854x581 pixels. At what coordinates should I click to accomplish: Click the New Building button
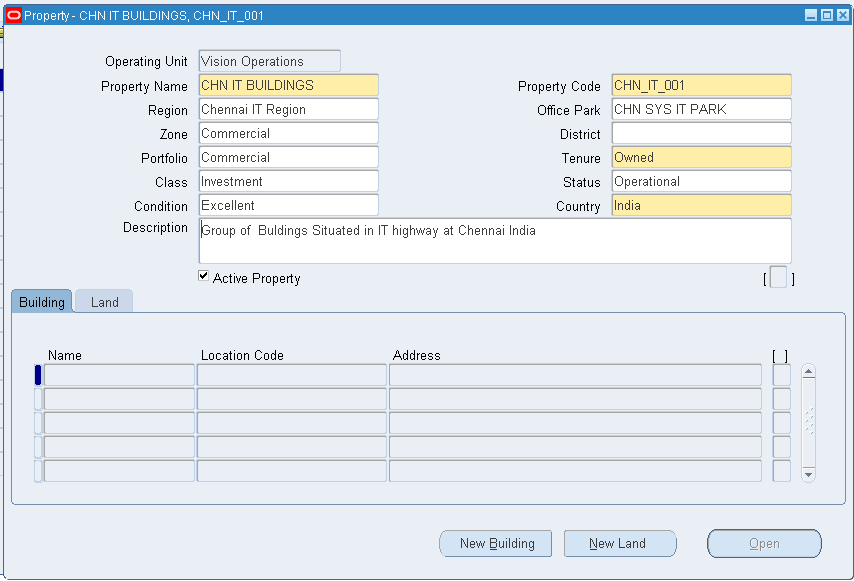pos(495,543)
